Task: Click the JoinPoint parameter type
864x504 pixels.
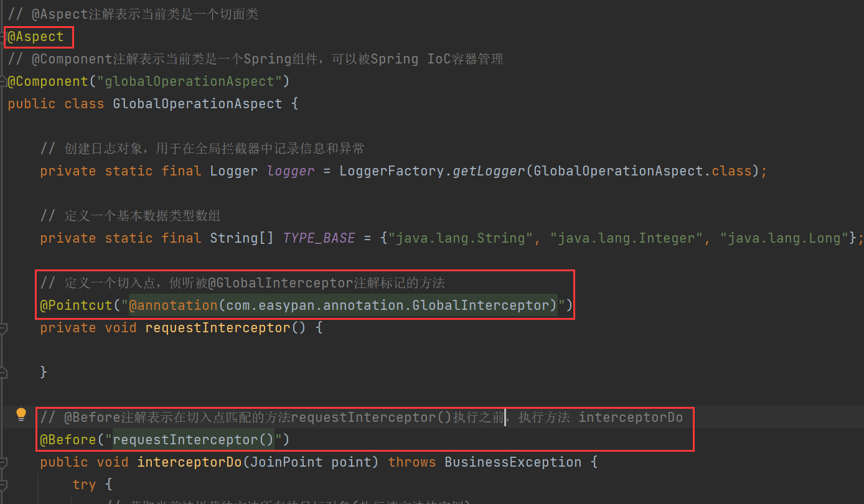Action: click(x=286, y=462)
